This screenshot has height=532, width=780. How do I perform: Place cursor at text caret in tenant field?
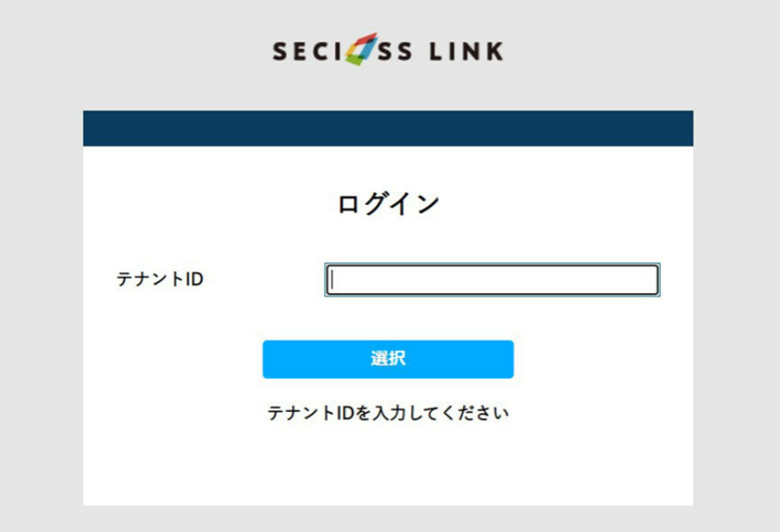(332, 280)
